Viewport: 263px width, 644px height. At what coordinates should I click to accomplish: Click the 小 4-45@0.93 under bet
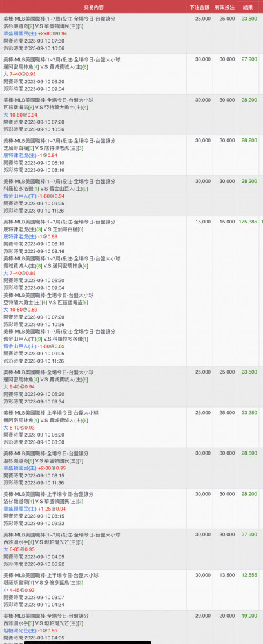tap(19, 590)
